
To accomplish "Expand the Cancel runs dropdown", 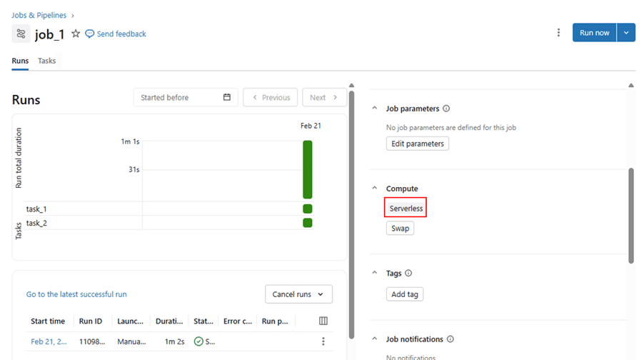I will coord(298,294).
